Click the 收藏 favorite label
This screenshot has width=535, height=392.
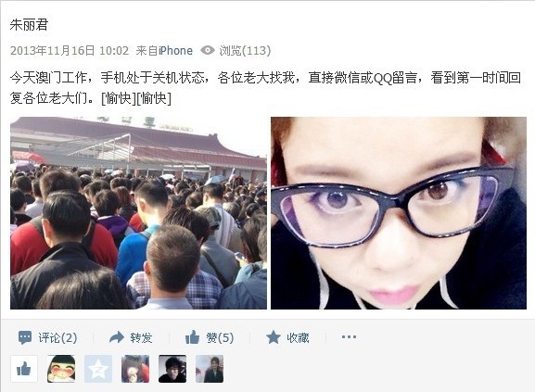tap(298, 338)
